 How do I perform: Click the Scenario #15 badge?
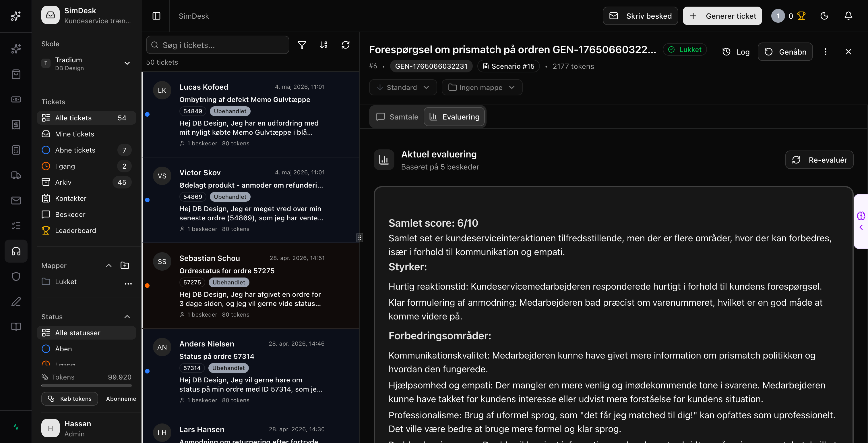[x=509, y=66]
